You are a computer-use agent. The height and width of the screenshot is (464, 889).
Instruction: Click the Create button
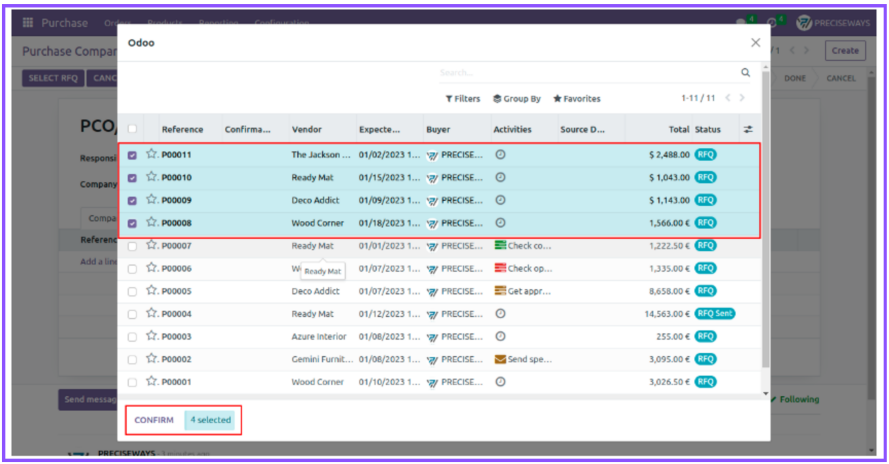[845, 50]
